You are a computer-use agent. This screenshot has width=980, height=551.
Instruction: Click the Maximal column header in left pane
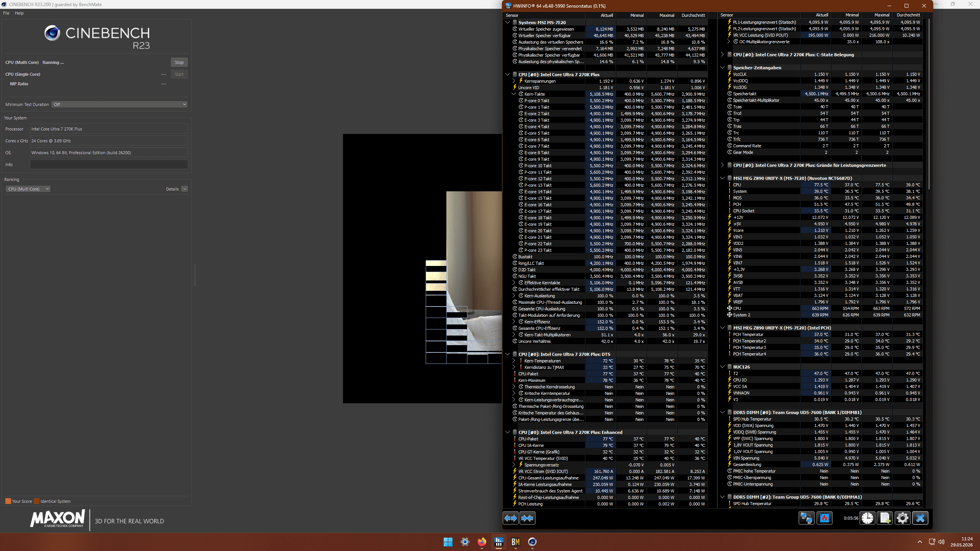coord(661,15)
